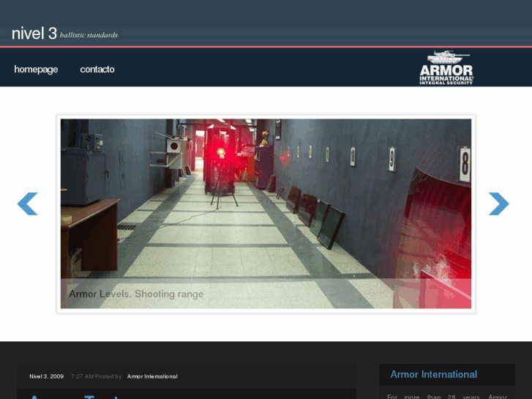
Task: Open the contacto menu item
Action: (x=97, y=70)
